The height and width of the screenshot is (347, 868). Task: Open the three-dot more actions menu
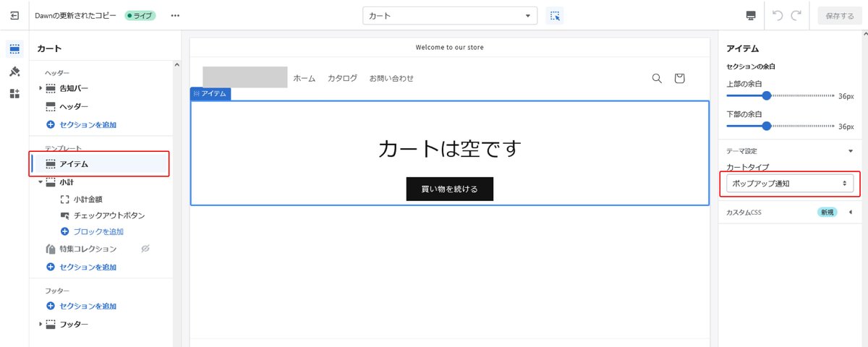[x=175, y=15]
